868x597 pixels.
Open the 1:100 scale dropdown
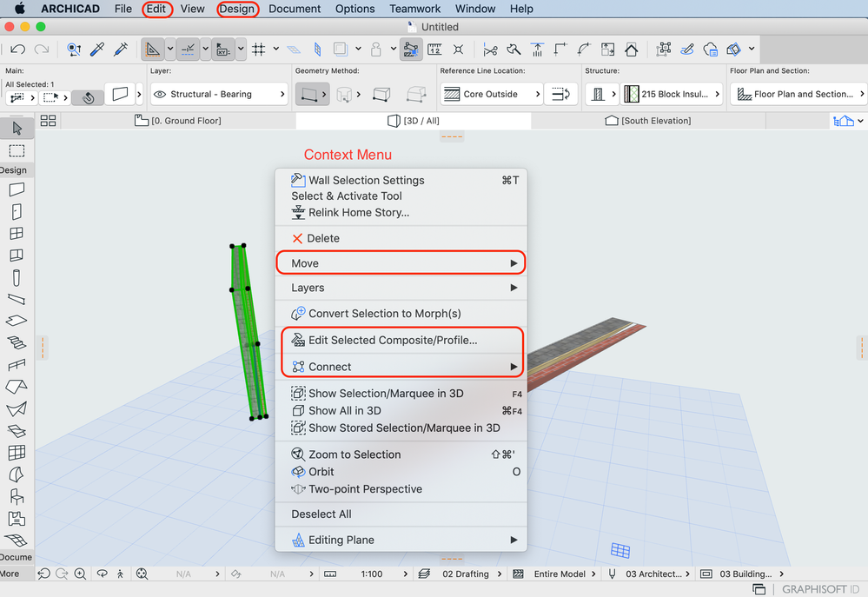click(x=372, y=574)
